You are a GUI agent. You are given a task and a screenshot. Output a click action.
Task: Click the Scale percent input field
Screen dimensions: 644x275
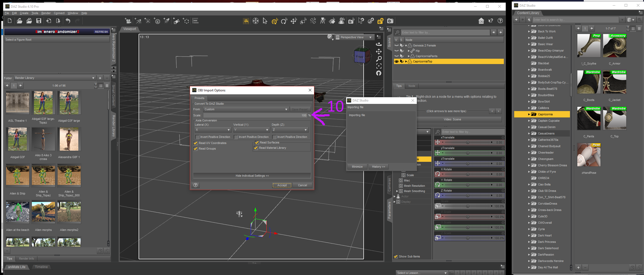255,115
